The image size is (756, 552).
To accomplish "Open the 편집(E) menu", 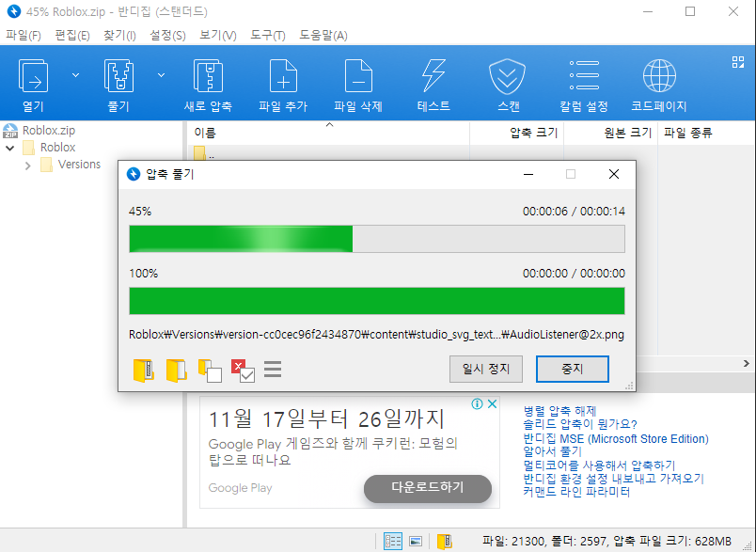I will pyautogui.click(x=72, y=35).
